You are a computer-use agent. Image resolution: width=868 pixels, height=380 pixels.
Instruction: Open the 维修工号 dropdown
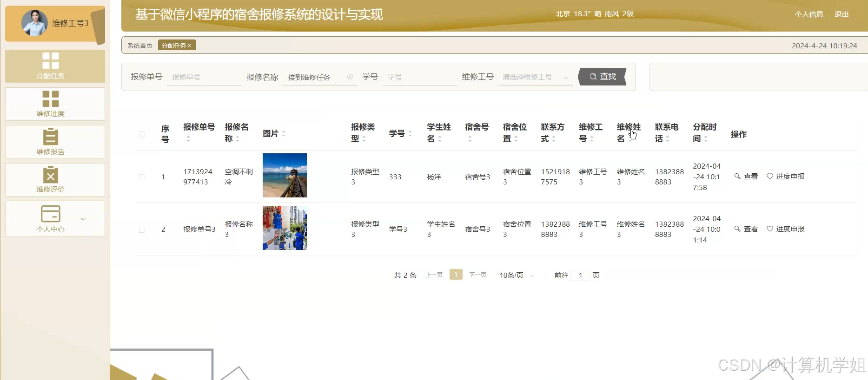point(536,77)
